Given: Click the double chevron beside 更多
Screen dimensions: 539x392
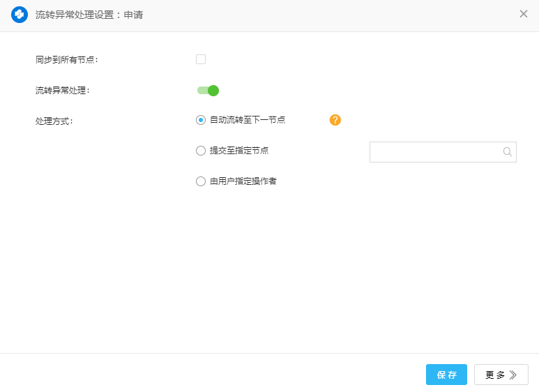Looking at the screenshot, I should [513, 375].
